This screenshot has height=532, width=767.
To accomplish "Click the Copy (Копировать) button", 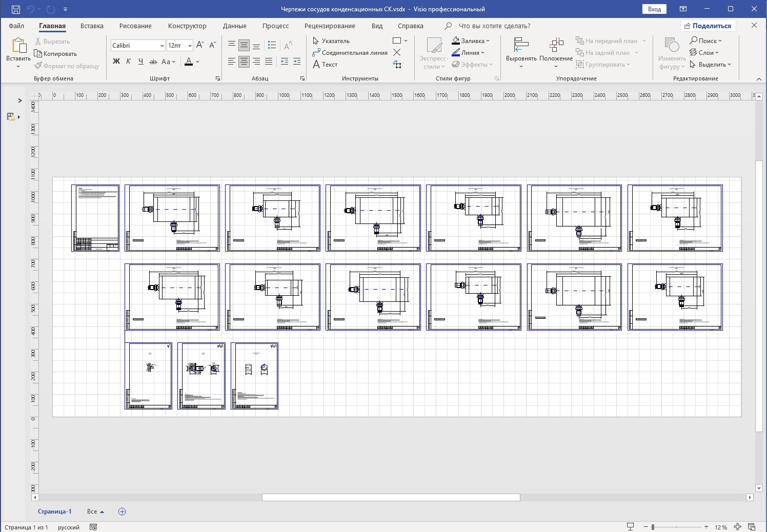I will click(x=55, y=54).
